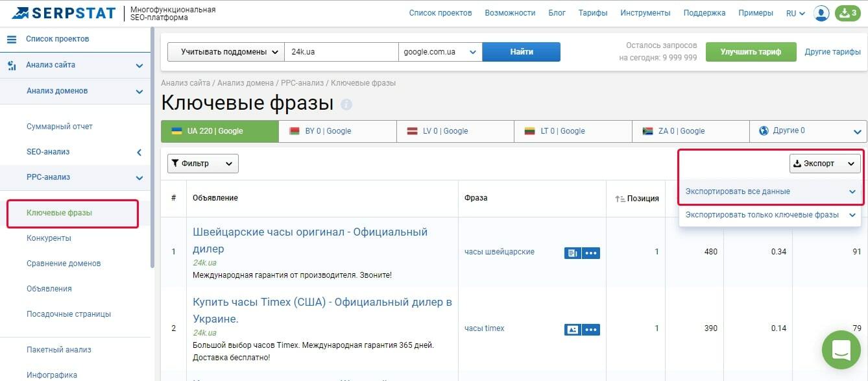Open Инфографика in the sidebar
Image resolution: width=868 pixels, height=381 pixels.
pos(52,375)
